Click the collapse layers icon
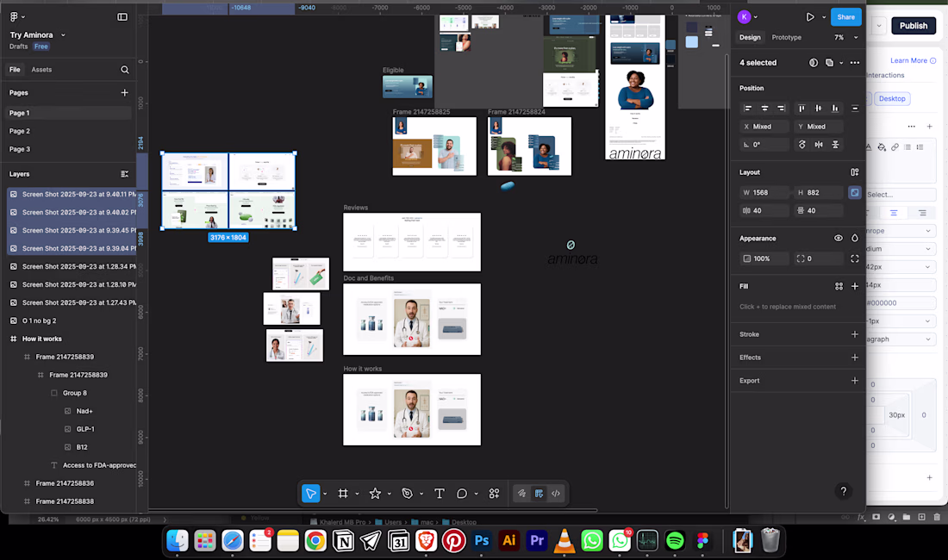948x560 pixels. coord(125,174)
